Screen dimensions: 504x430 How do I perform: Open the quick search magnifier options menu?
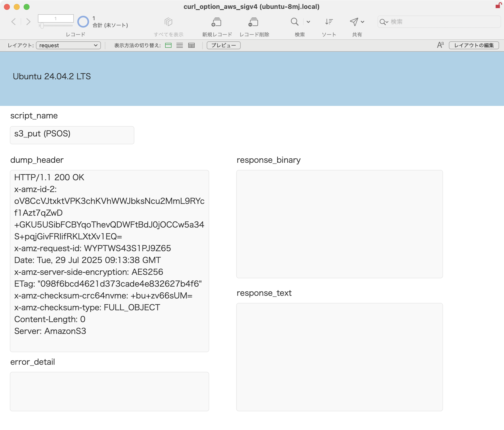point(384,22)
